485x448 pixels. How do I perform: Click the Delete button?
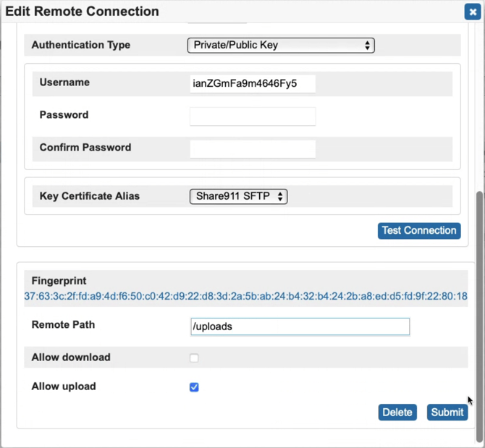pyautogui.click(x=397, y=412)
